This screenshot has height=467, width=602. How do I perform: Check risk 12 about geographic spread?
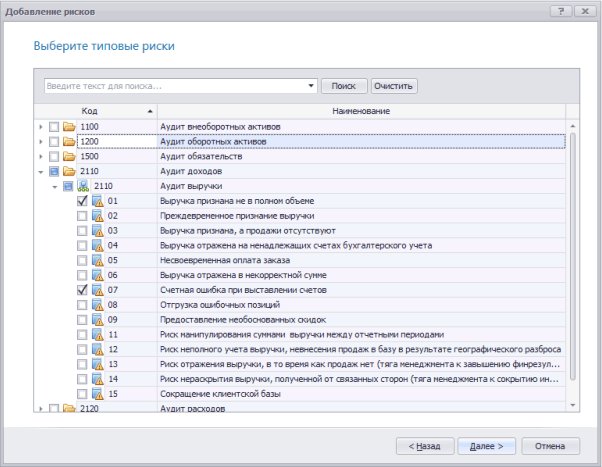(82, 349)
